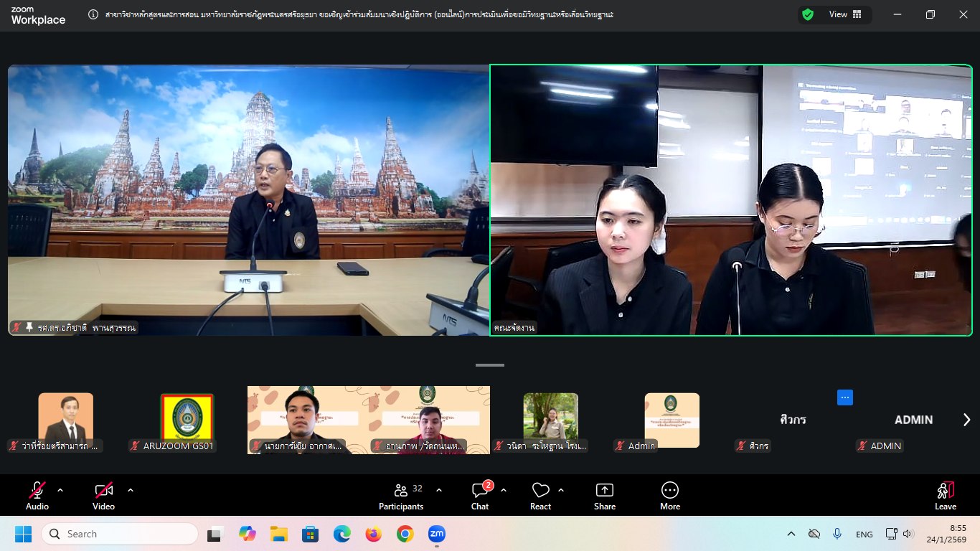Show next participants with right arrow

966,420
